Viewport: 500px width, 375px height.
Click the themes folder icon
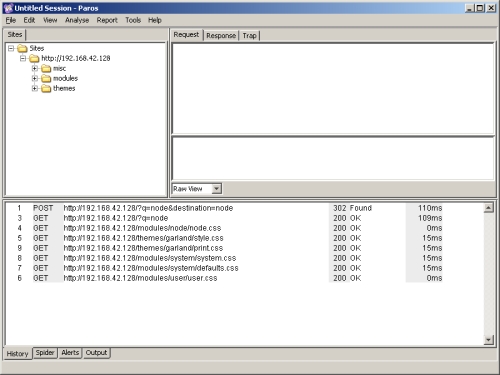pyautogui.click(x=46, y=89)
